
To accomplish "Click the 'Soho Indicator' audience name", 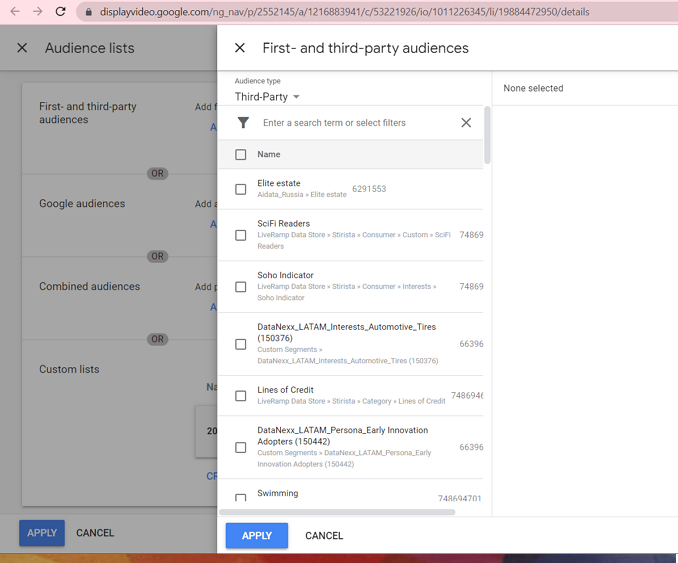I will (285, 275).
